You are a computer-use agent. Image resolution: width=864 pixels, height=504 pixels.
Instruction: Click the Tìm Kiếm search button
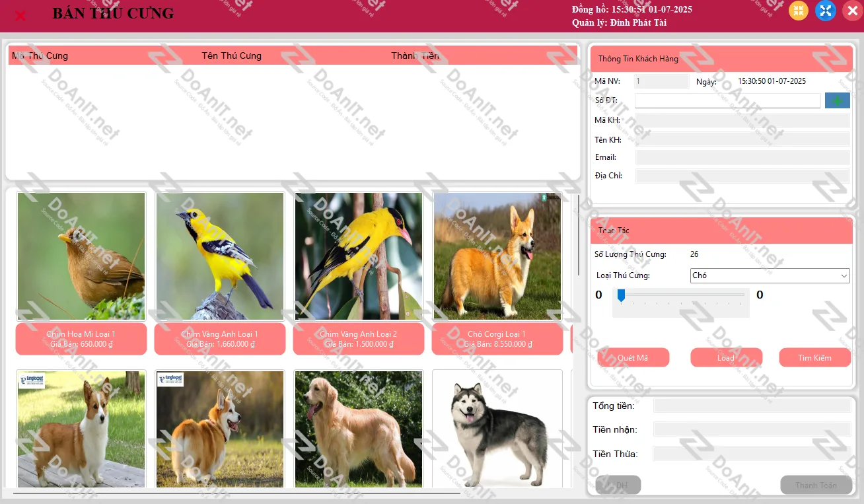point(814,357)
